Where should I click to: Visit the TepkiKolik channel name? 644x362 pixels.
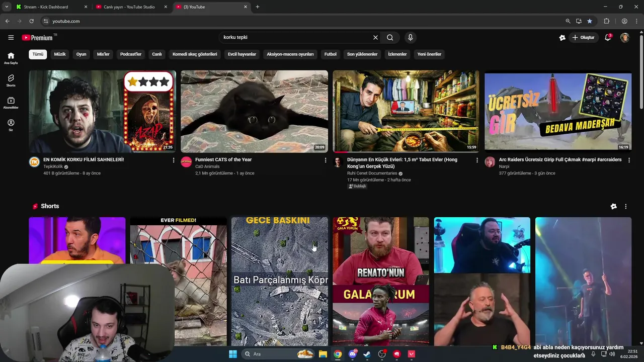[53, 166]
